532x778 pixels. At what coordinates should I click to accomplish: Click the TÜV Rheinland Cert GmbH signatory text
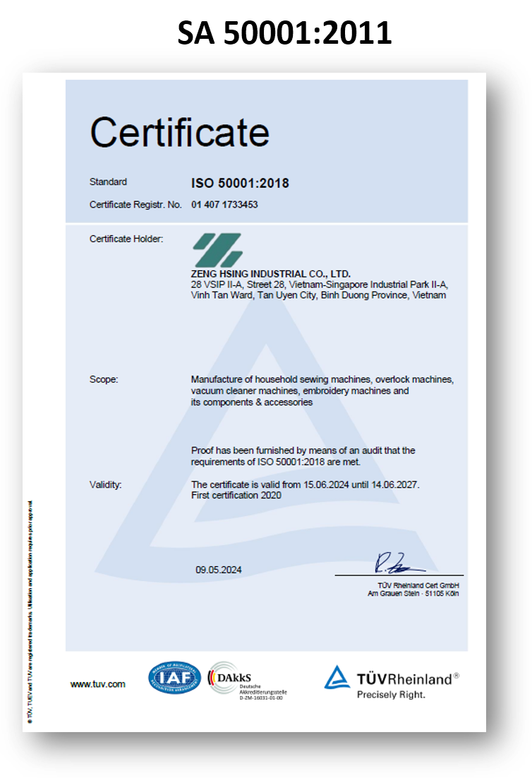418,585
